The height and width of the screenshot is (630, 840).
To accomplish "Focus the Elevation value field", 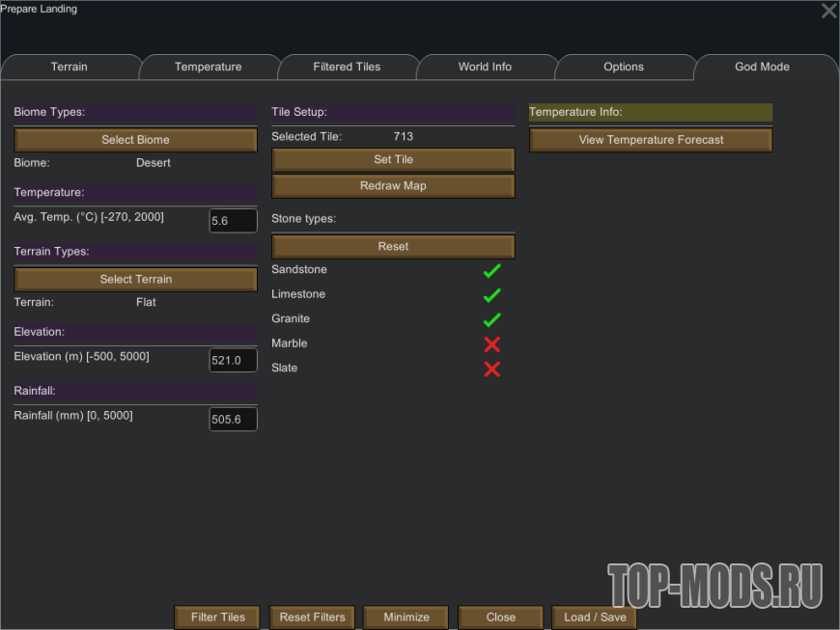I will click(233, 361).
